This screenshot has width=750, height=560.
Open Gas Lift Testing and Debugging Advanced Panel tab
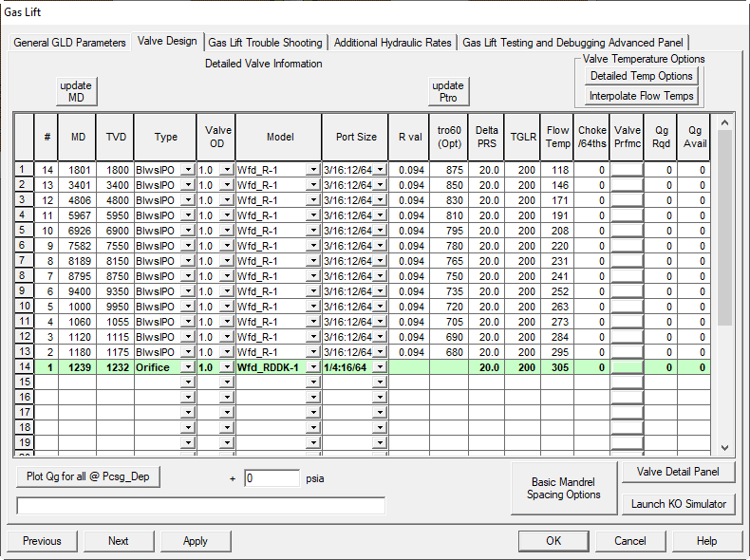[572, 43]
